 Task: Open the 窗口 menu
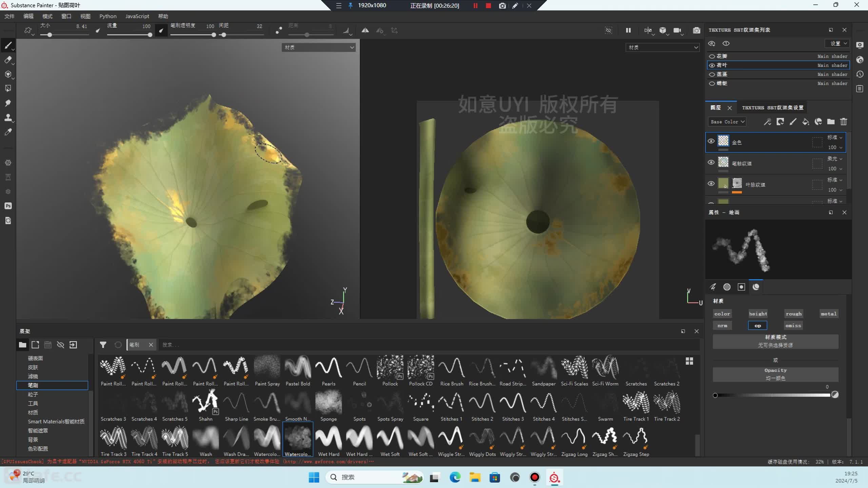point(66,16)
